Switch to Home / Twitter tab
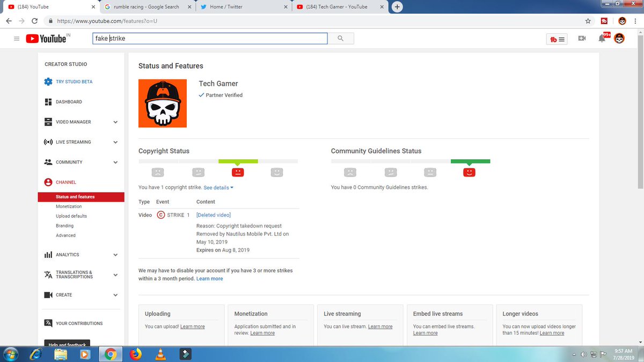Screen dimensions: 644x362 [243, 7]
